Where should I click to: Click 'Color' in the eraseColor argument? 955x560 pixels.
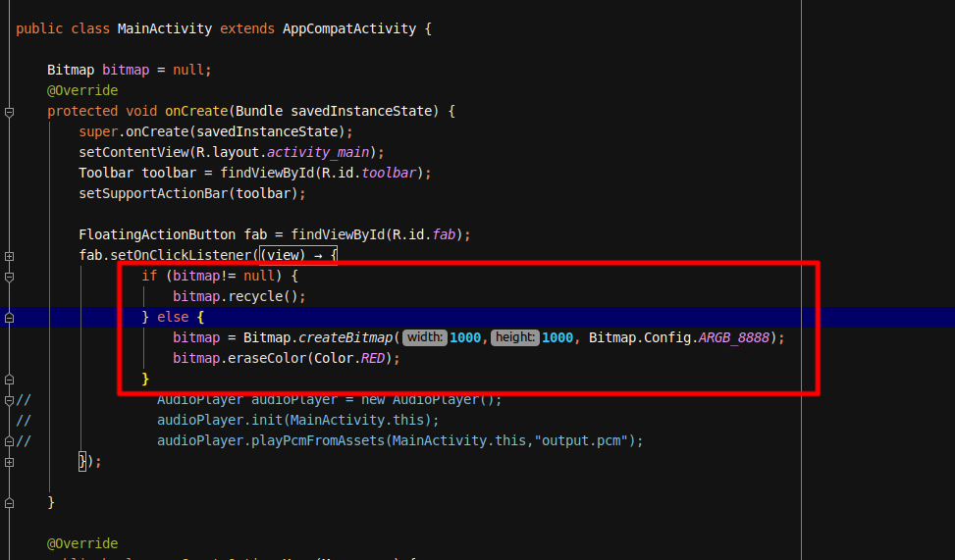pyautogui.click(x=334, y=359)
